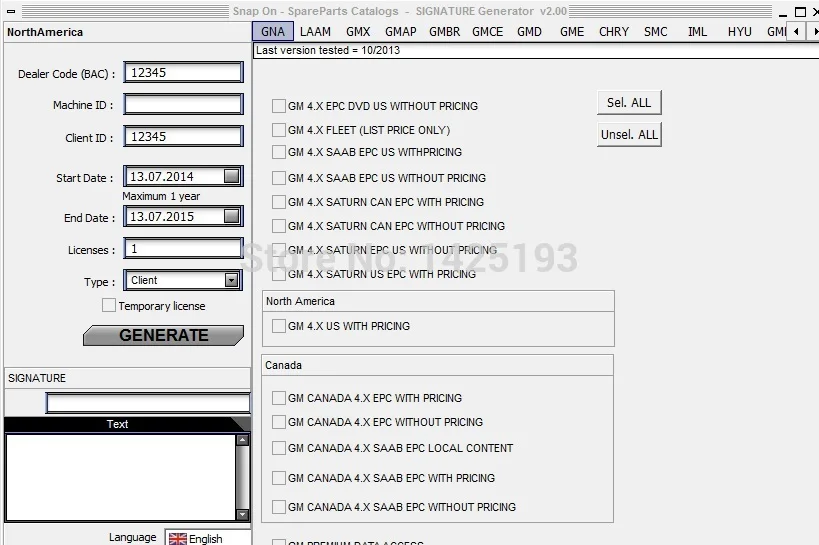
Task: Select the GNA tab
Action: [x=273, y=31]
